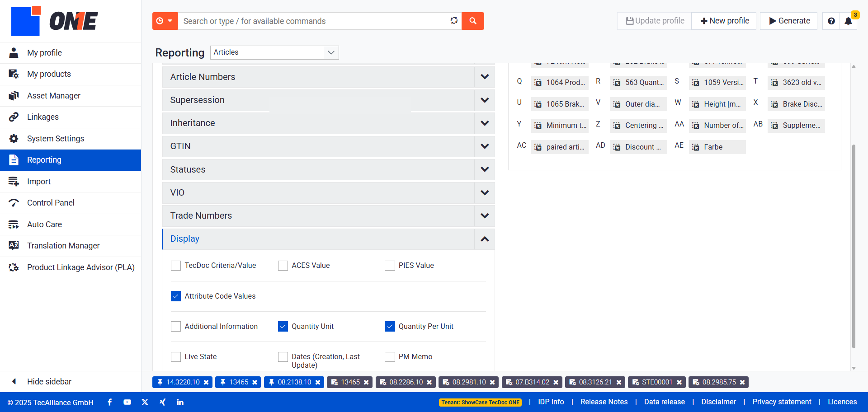868x412 pixels.
Task: Click the icon on 1064 Prod... column chip
Action: click(x=538, y=83)
